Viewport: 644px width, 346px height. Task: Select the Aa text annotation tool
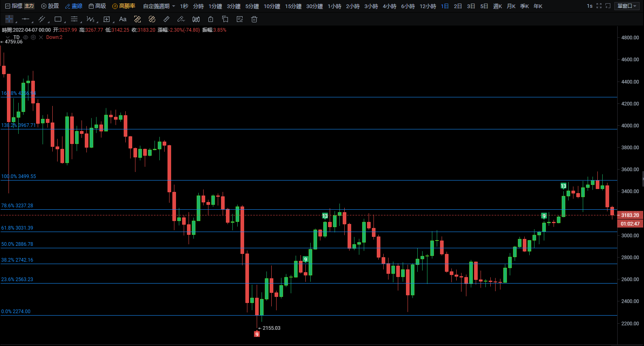pos(123,19)
